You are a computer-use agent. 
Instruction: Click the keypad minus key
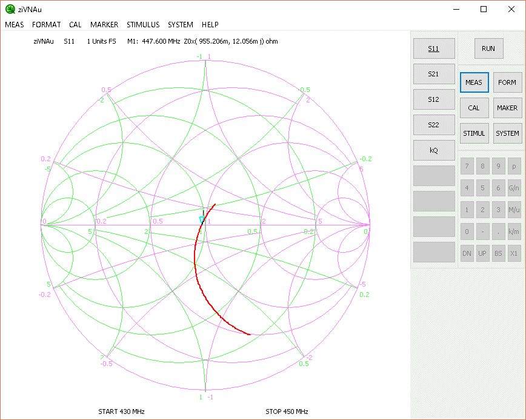(483, 232)
